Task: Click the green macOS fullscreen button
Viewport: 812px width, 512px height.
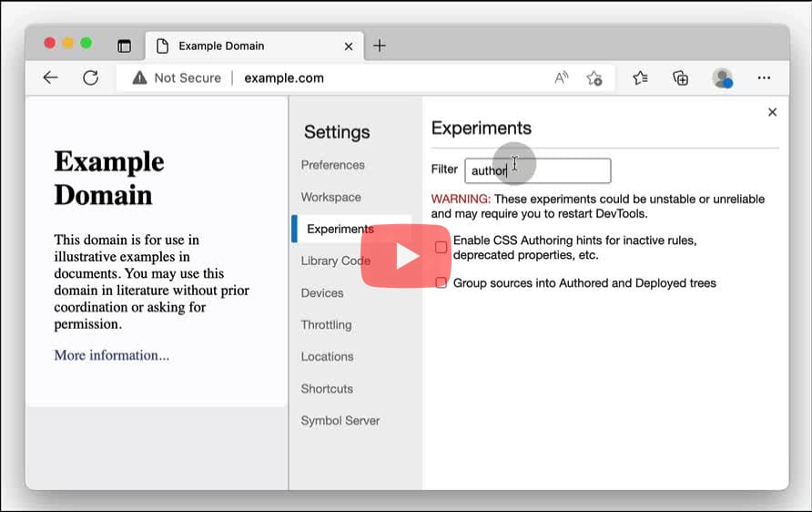Action: (86, 43)
